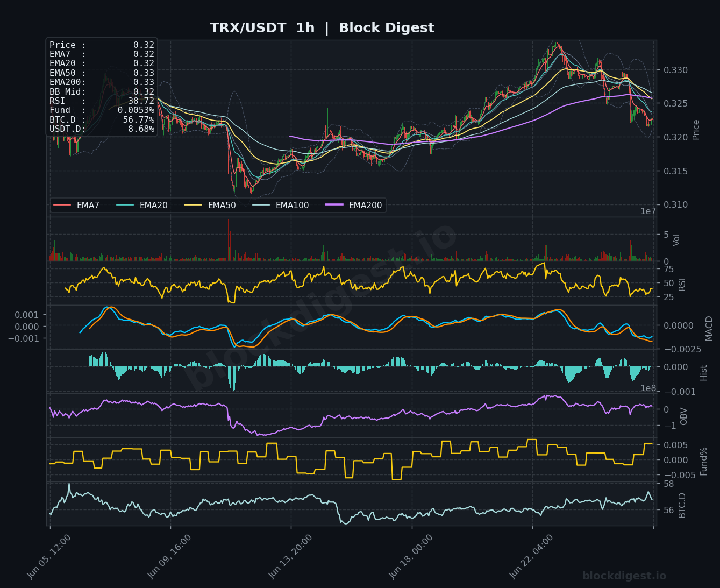Select the EMA50 legend entry
The image size is (720, 588).
tap(210, 205)
